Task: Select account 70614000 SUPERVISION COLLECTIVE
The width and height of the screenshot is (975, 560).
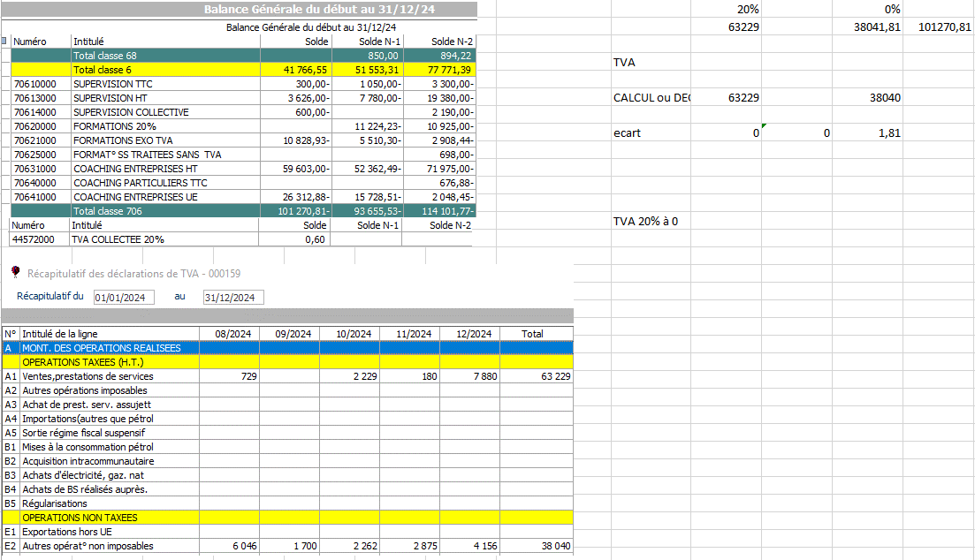Action: tap(243, 112)
